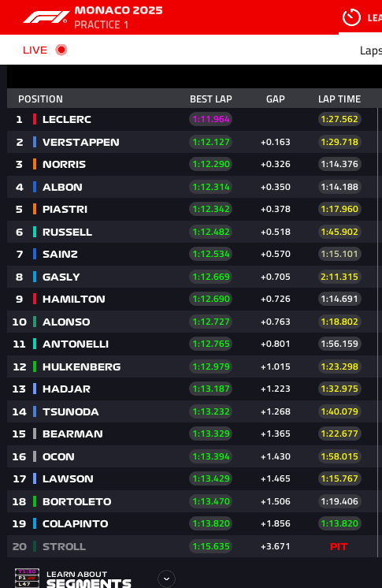Click the segments legend icon
This screenshot has width=382, height=588.
point(27,578)
